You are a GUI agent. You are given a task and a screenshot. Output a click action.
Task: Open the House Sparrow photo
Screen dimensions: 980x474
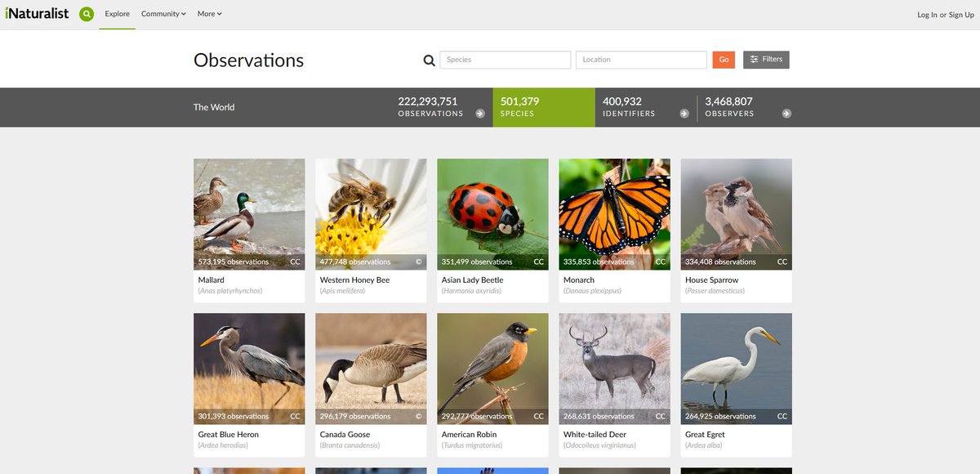[736, 214]
